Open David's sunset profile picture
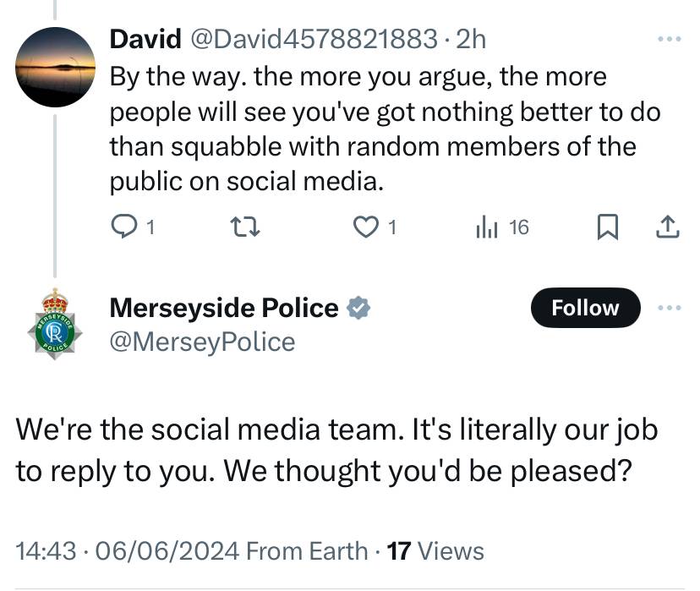The height and width of the screenshot is (591, 700). coord(55,67)
